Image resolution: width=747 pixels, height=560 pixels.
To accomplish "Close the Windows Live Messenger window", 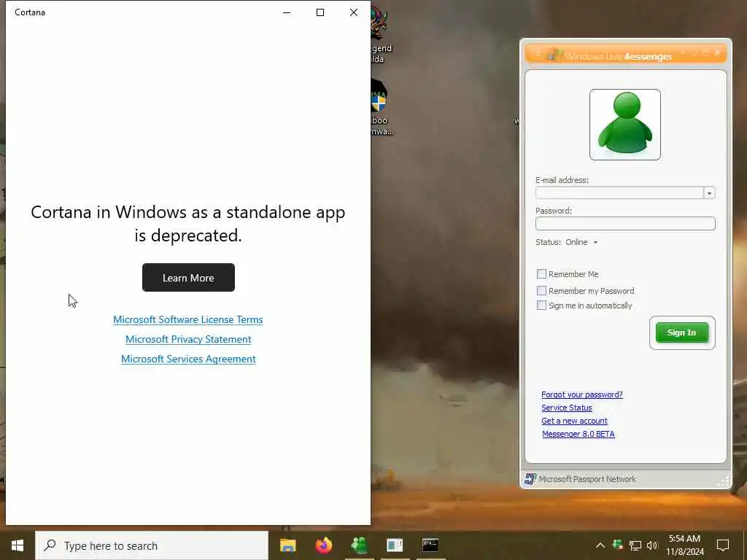I will (x=717, y=53).
